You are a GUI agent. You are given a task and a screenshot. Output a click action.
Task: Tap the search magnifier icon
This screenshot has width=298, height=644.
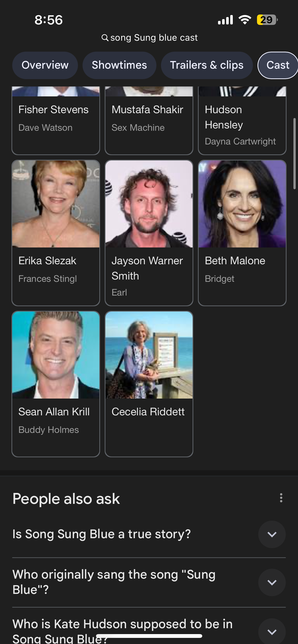coord(105,38)
